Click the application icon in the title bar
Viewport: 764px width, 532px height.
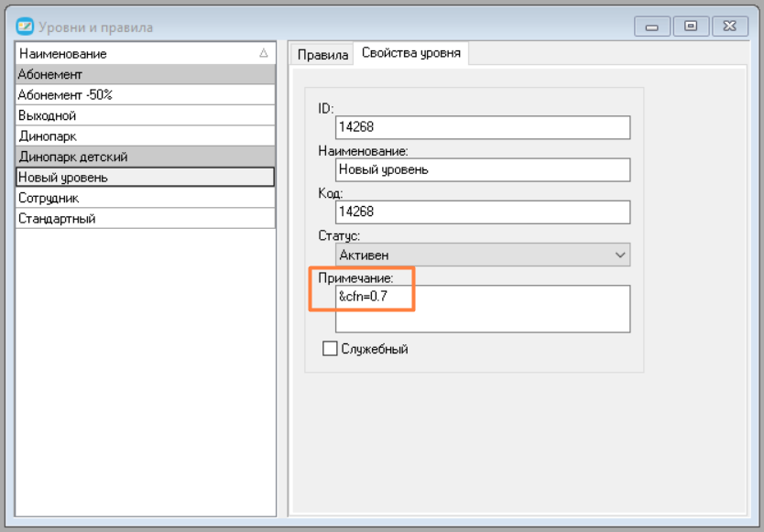[25, 27]
